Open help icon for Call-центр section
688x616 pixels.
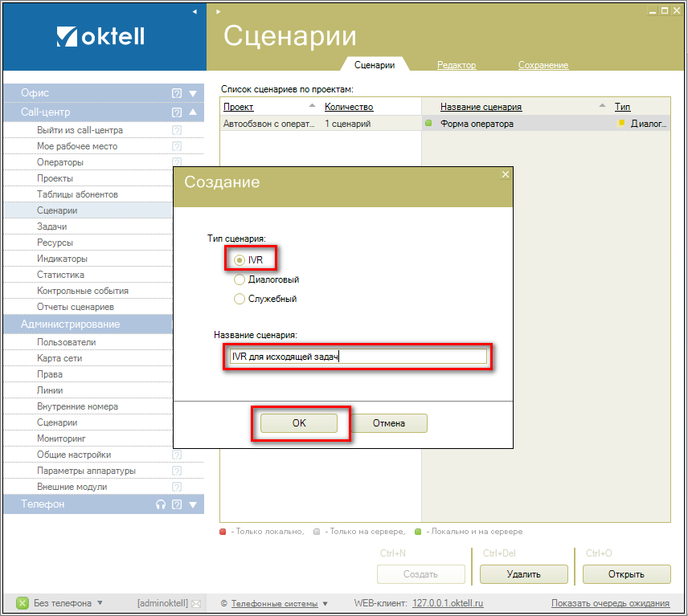pyautogui.click(x=177, y=112)
